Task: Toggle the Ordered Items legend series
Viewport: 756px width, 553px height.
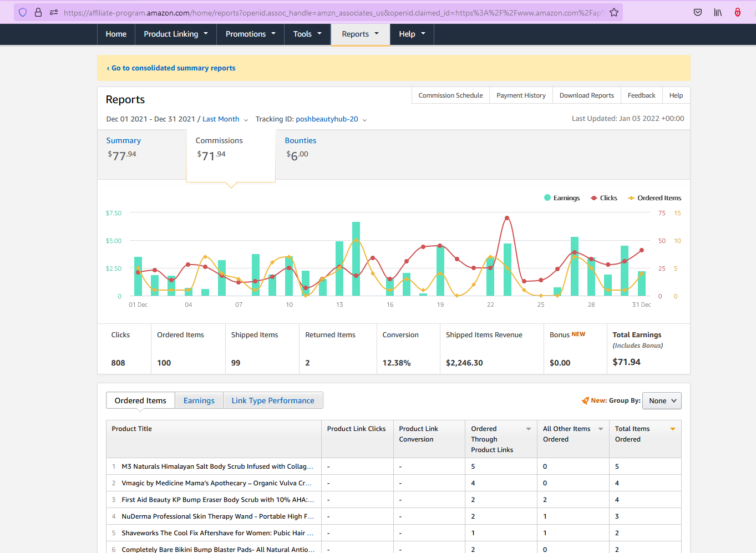Action: (x=654, y=198)
